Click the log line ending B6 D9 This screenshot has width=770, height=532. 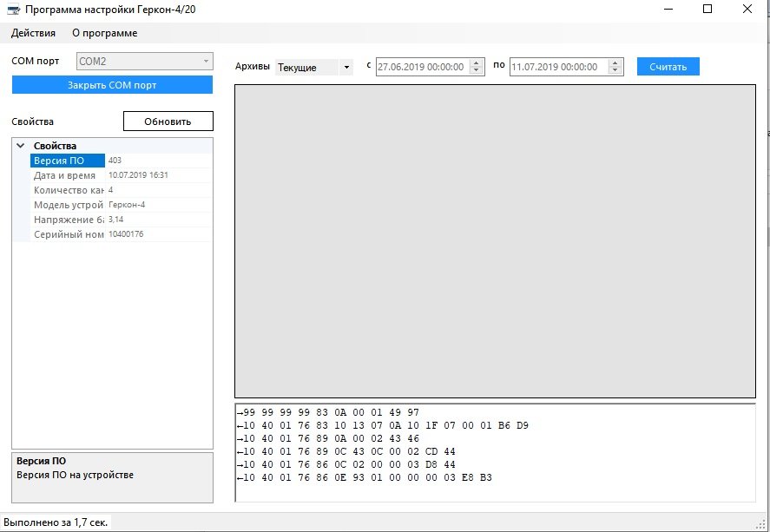pyautogui.click(x=383, y=425)
